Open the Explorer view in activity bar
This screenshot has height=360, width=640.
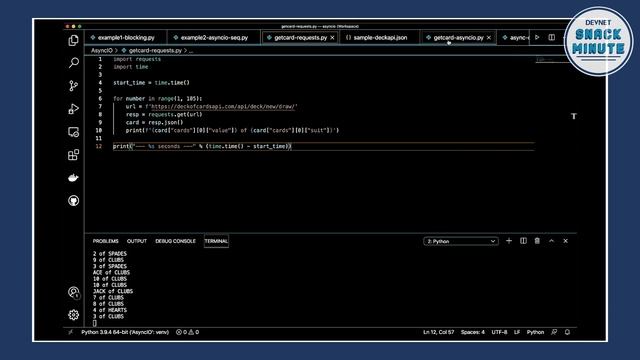click(x=73, y=40)
